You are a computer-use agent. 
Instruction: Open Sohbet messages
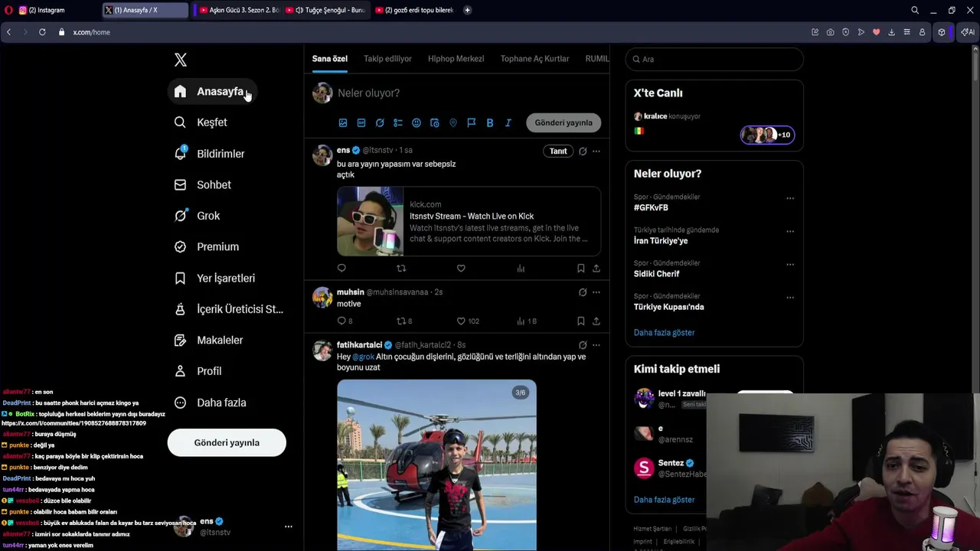pyautogui.click(x=203, y=184)
